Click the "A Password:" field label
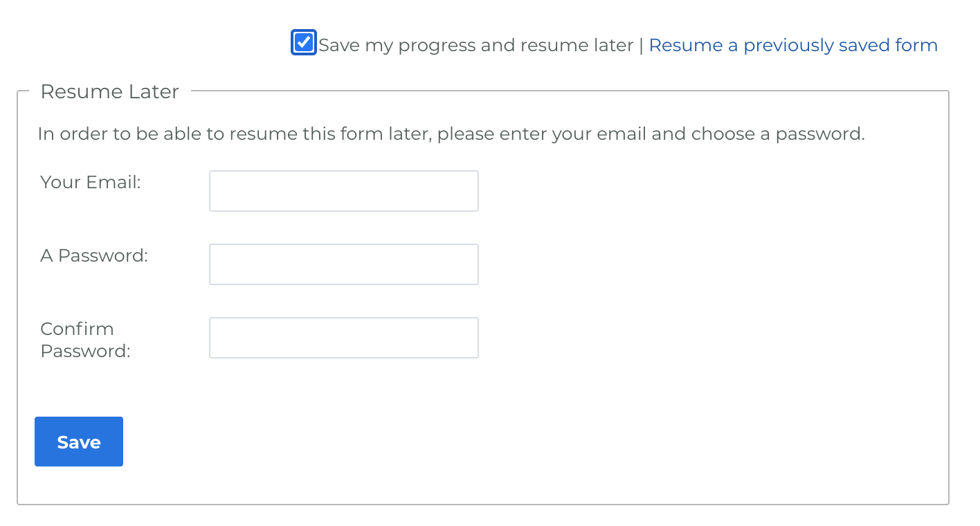Viewport: 980px width, 526px height. click(x=94, y=255)
